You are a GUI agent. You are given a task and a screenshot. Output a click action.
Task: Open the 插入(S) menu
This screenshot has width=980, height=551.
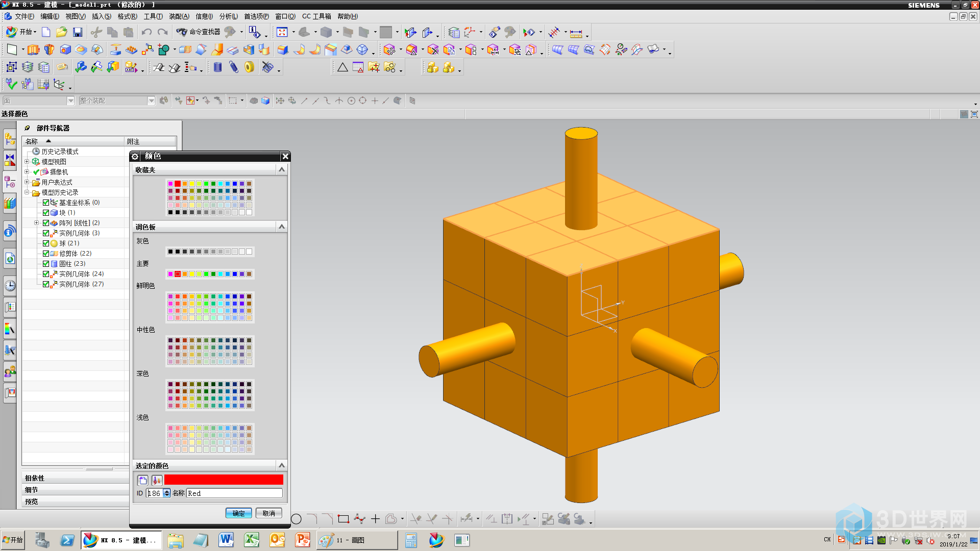102,16
